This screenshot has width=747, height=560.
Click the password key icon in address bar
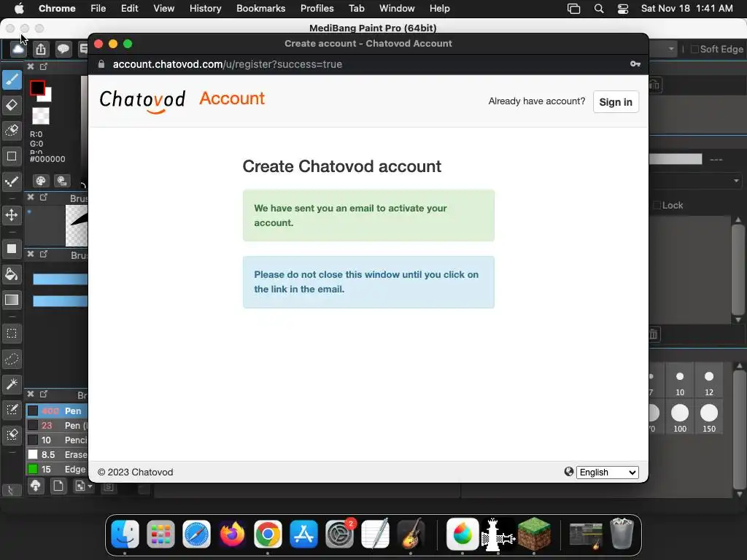(x=635, y=64)
